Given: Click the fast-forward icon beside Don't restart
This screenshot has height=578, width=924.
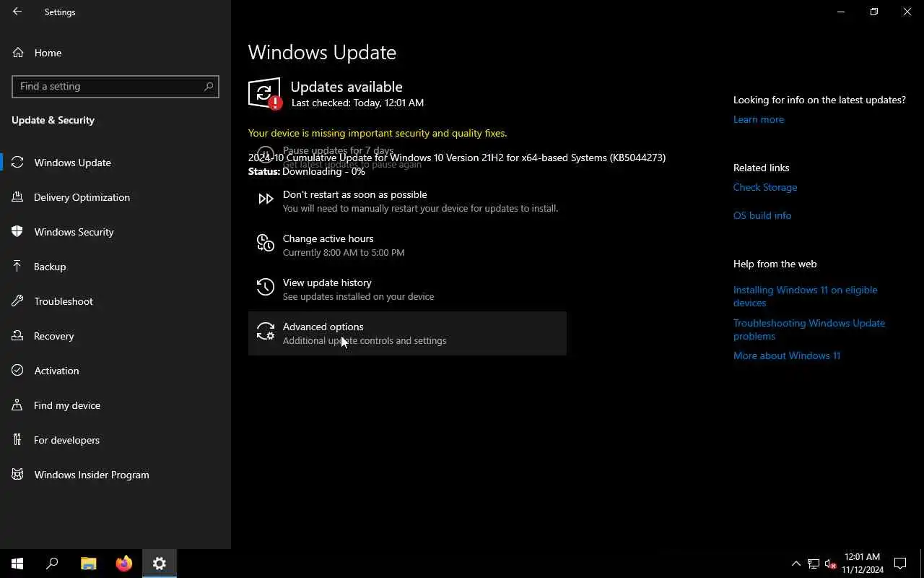Looking at the screenshot, I should pyautogui.click(x=266, y=199).
